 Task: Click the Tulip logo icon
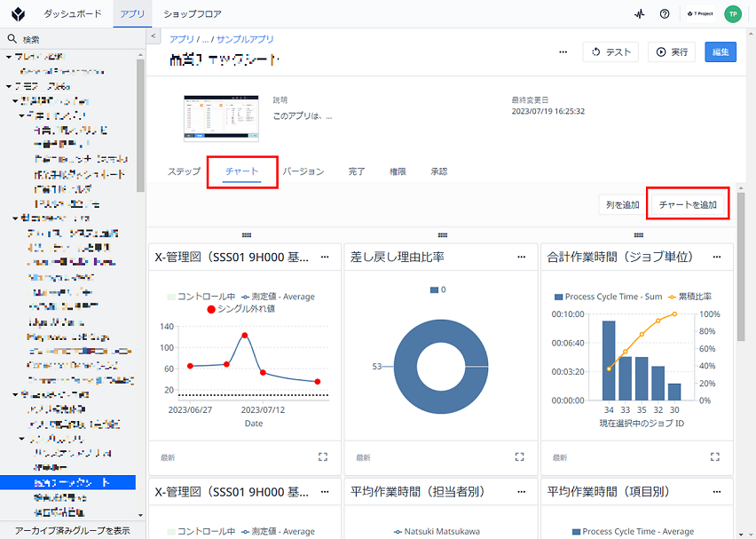pos(19,14)
